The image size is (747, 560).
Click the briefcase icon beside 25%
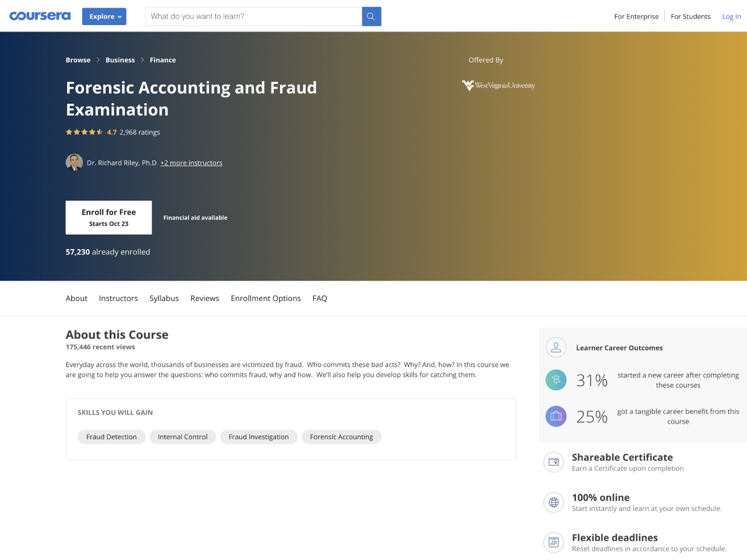pyautogui.click(x=556, y=416)
